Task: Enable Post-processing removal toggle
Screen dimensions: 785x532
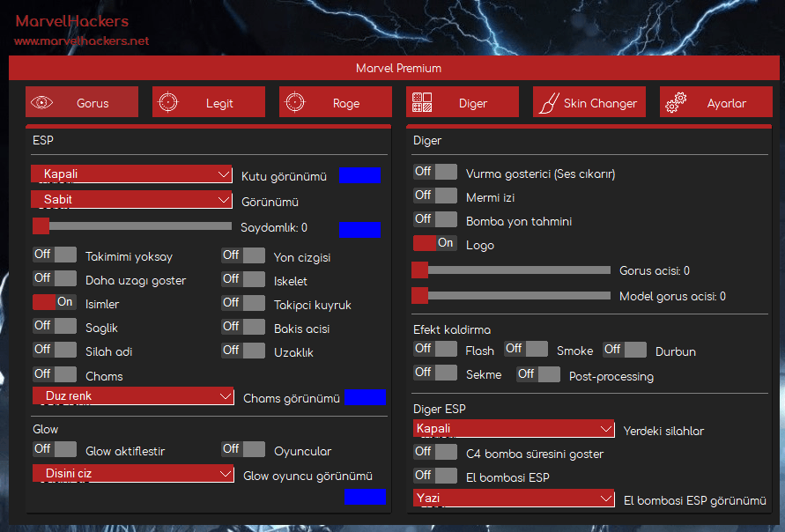Action: click(x=538, y=374)
